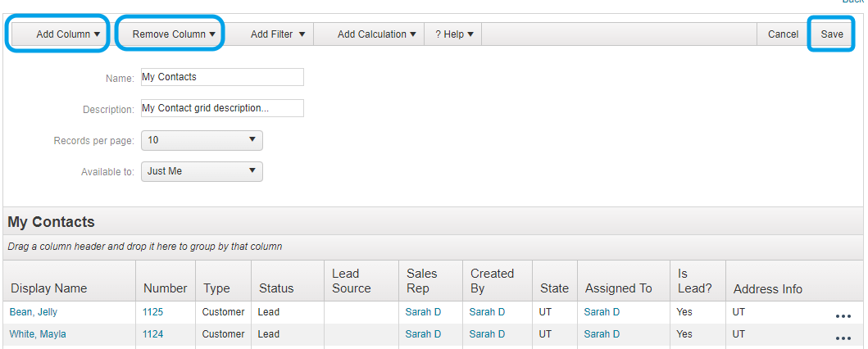Click the Customer type cell for Bean, Jelly
Image resolution: width=868 pixels, height=349 pixels.
point(223,312)
